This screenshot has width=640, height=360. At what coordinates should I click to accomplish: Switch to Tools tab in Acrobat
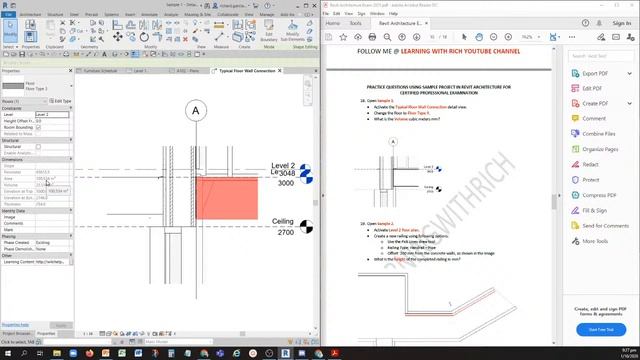click(356, 23)
